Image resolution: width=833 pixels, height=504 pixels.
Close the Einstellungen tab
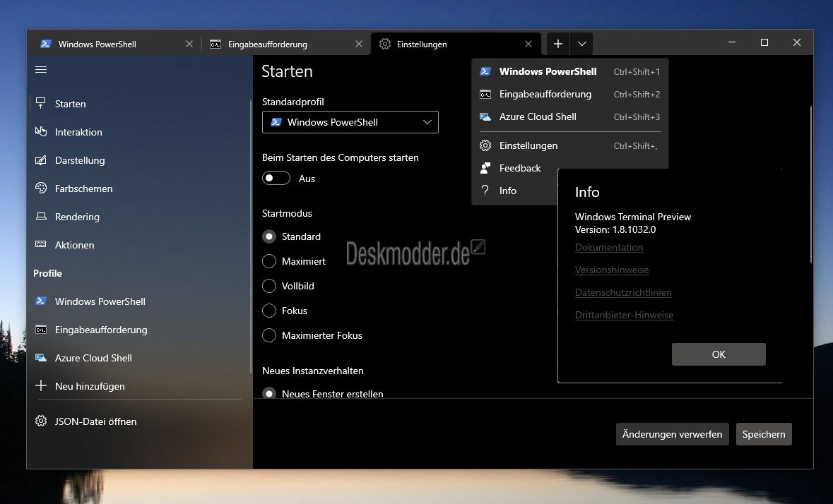(x=528, y=44)
